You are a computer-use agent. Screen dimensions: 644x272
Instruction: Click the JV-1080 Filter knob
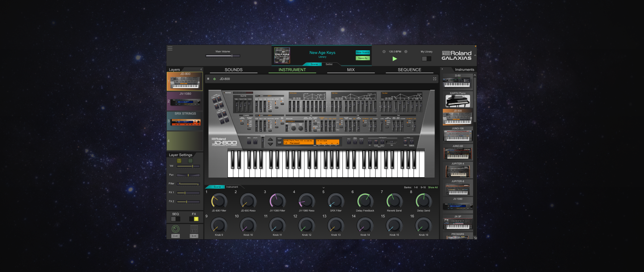(277, 201)
